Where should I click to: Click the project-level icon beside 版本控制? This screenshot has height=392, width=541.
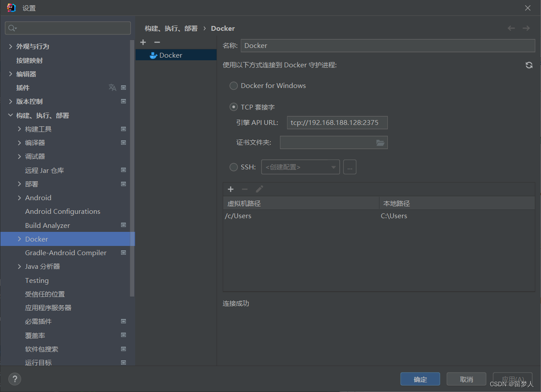pyautogui.click(x=124, y=101)
